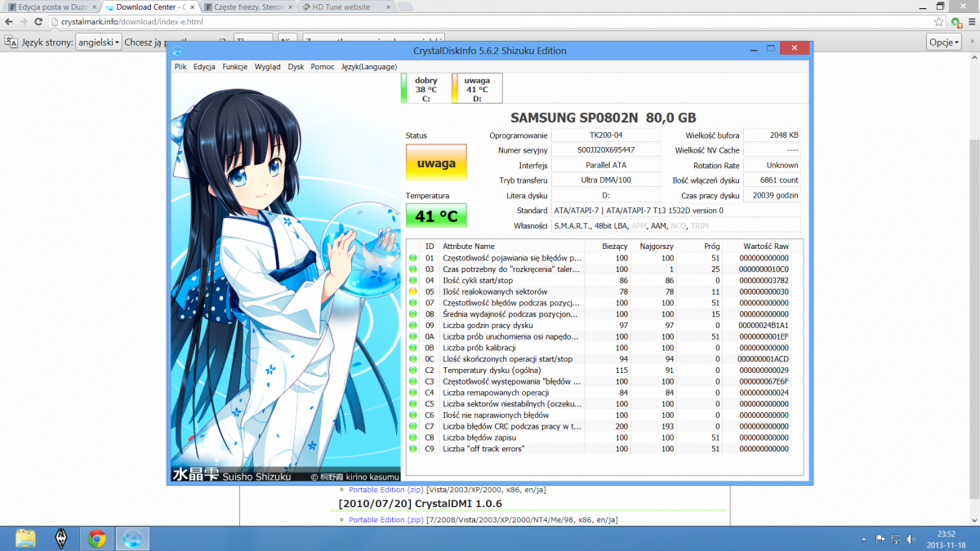Click the green status icon for attribute C4
Viewport: 980px width, 551px height.
pos(413,393)
